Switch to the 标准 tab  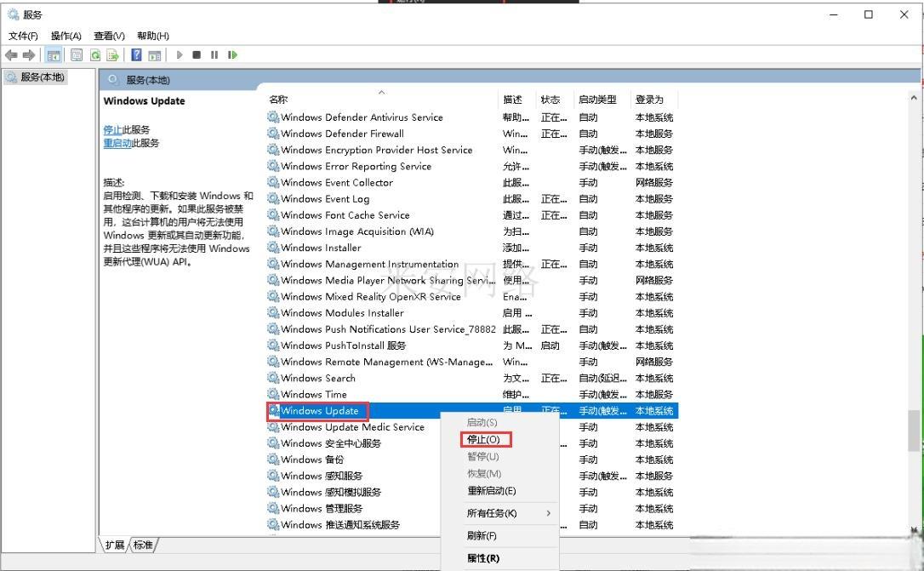tap(143, 545)
